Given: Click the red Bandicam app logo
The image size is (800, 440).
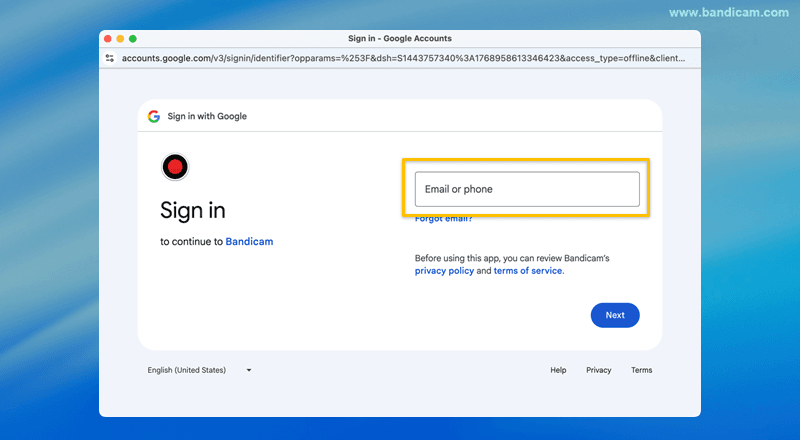Looking at the screenshot, I should 176,167.
